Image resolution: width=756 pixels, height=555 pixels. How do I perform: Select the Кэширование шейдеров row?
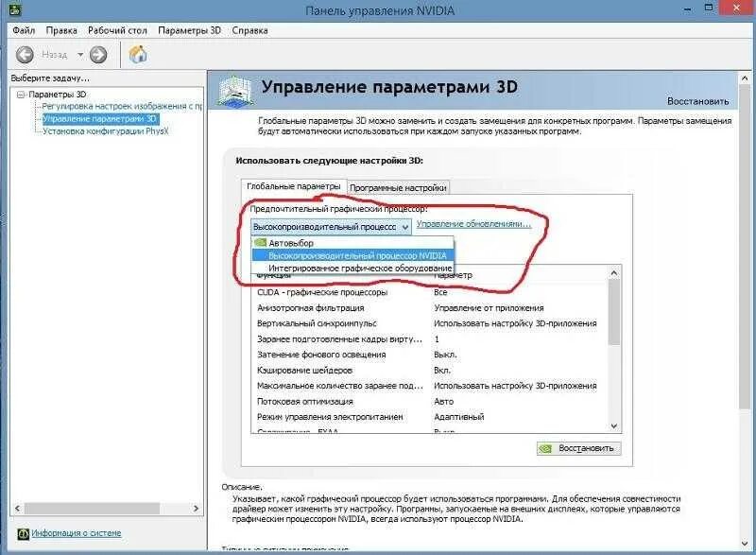430,371
